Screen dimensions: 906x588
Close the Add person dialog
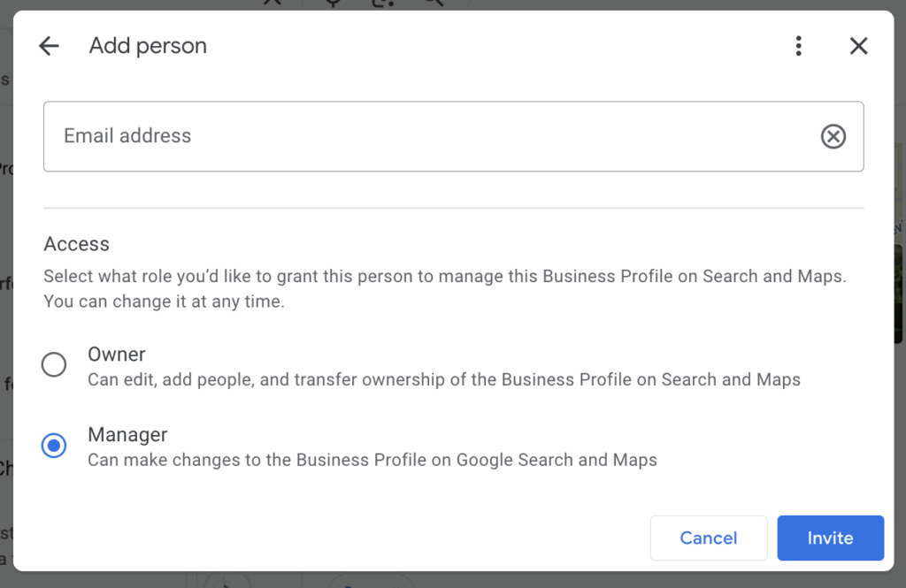[858, 46]
